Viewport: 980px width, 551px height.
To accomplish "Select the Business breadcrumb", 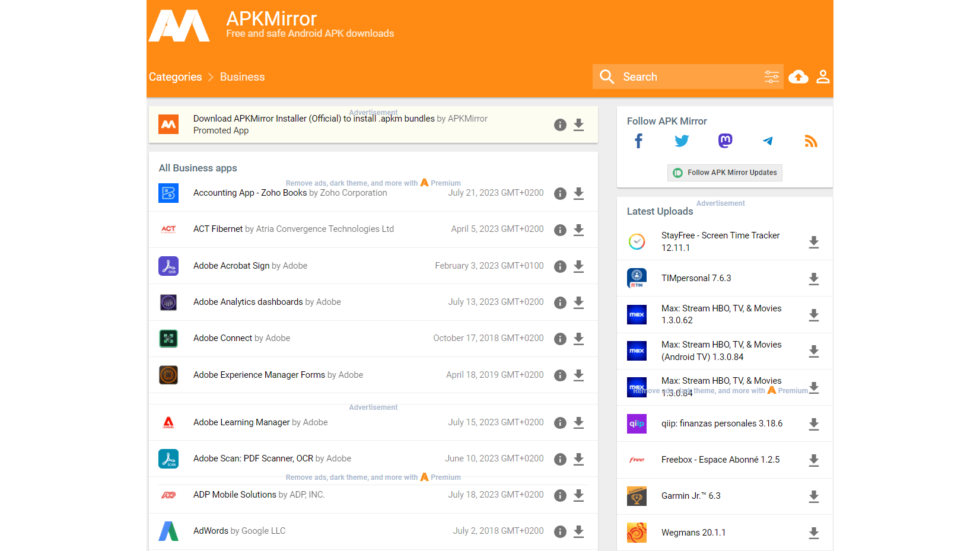I will [242, 77].
